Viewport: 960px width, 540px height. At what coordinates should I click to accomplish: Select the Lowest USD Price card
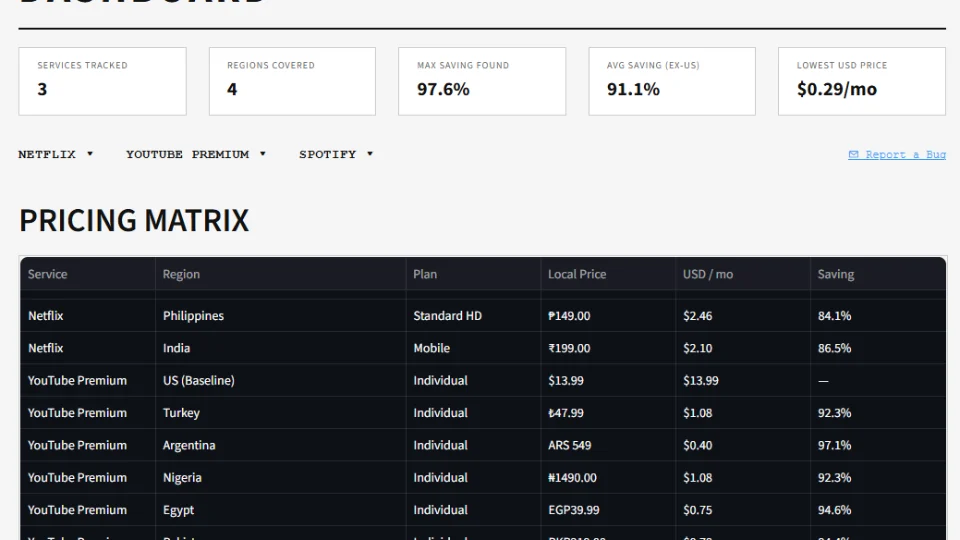(862, 81)
